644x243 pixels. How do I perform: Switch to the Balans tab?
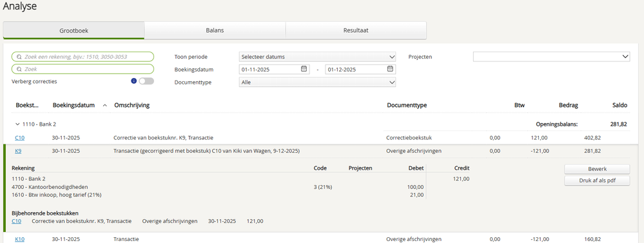pyautogui.click(x=215, y=30)
